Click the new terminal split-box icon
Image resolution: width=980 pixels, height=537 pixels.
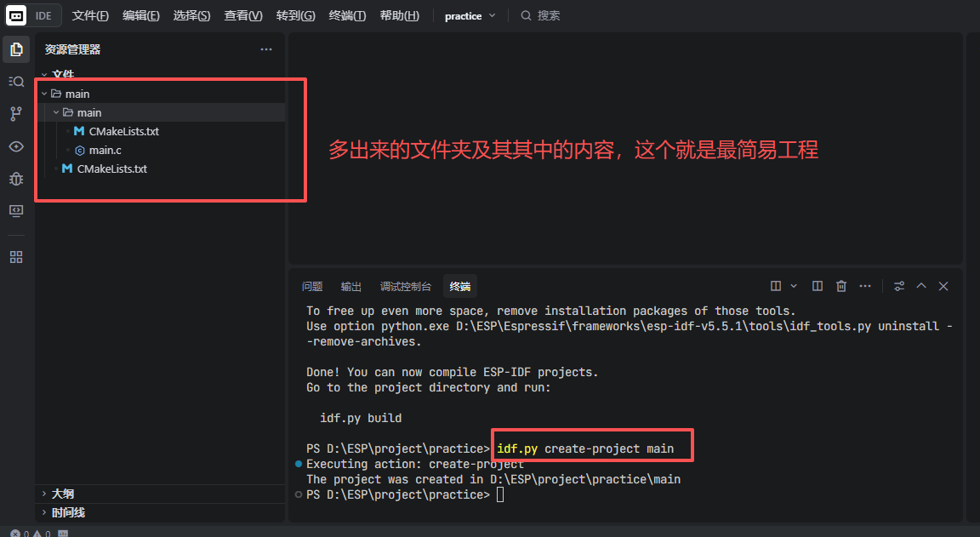[x=776, y=286]
